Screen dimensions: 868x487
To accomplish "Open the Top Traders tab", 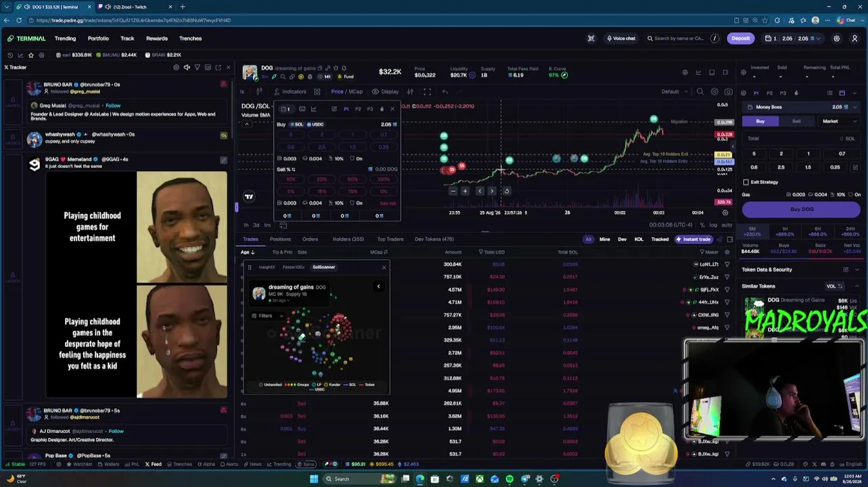I will 390,239.
